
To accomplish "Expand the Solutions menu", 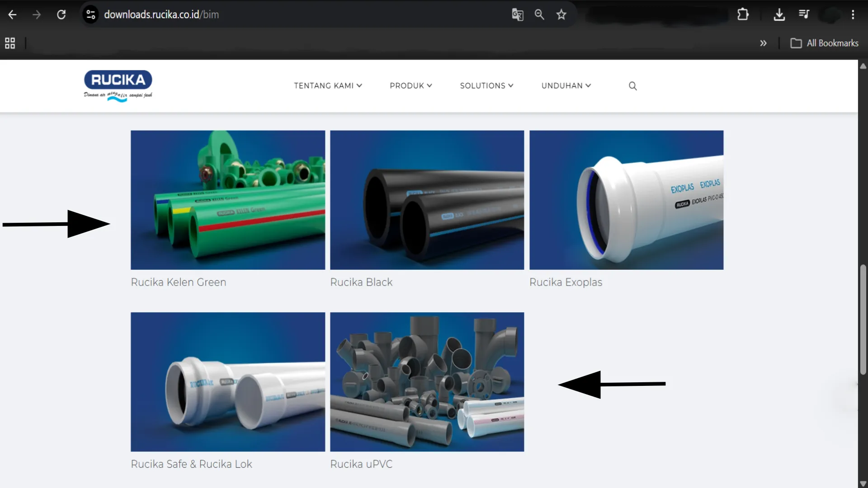I will click(x=486, y=85).
